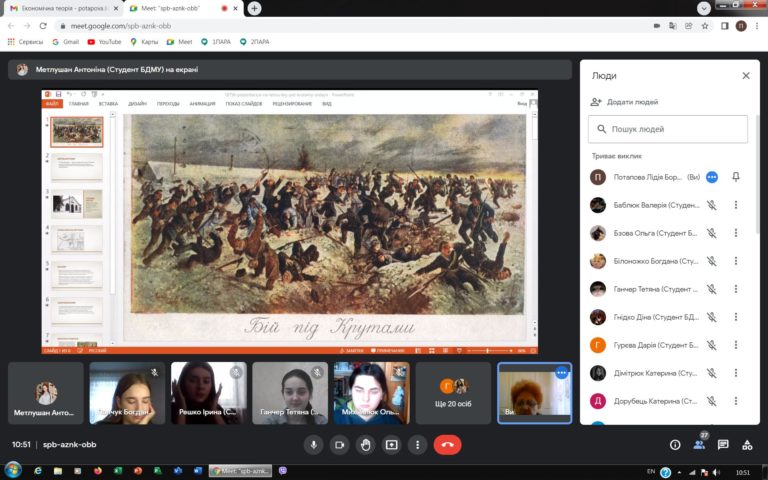The image size is (768, 480).
Task: Open the Ще 20 осіб tile
Action: click(453, 393)
